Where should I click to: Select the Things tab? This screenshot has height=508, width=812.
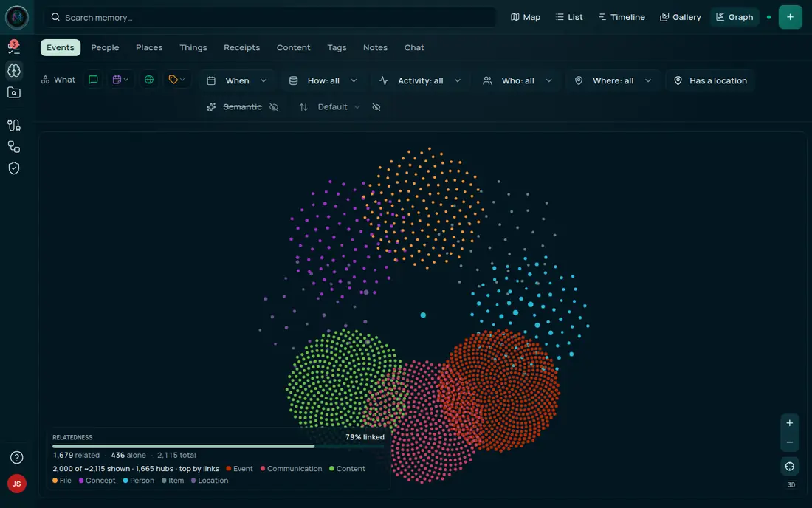pos(193,48)
